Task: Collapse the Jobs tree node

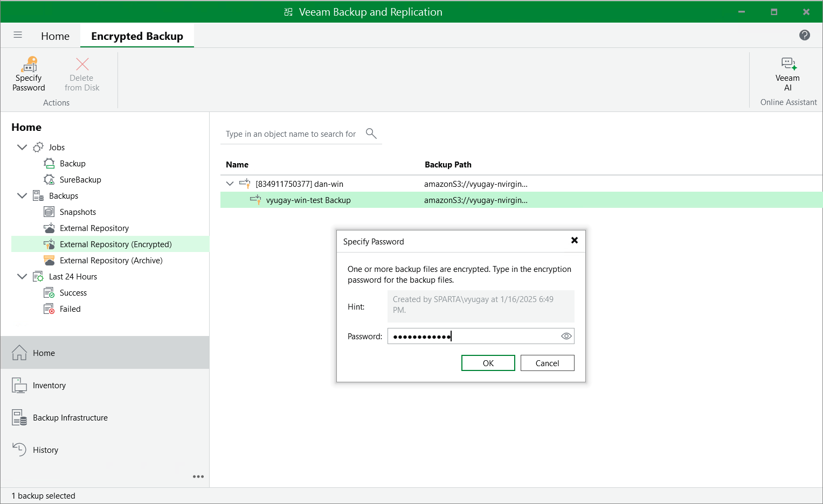Action: [22, 147]
